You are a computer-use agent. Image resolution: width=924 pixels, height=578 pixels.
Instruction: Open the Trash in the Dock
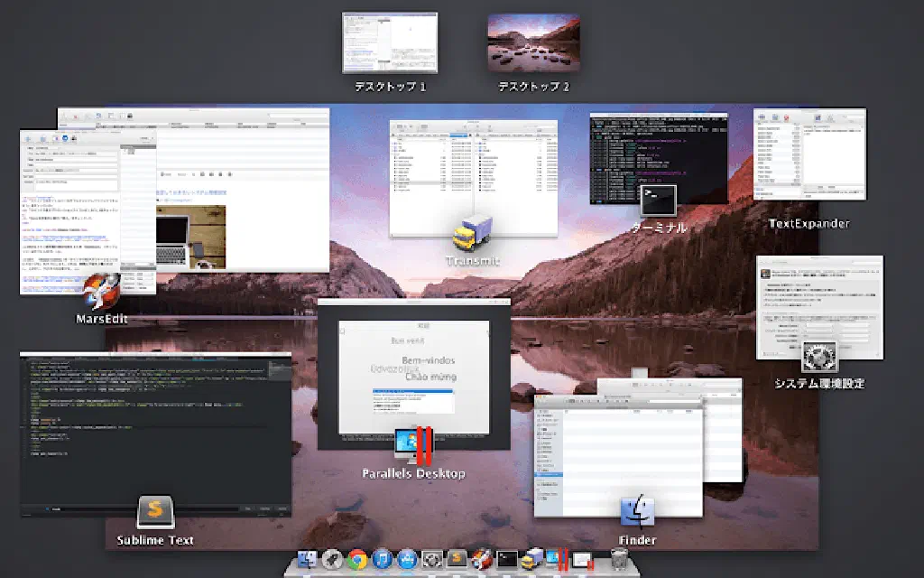[x=619, y=560]
